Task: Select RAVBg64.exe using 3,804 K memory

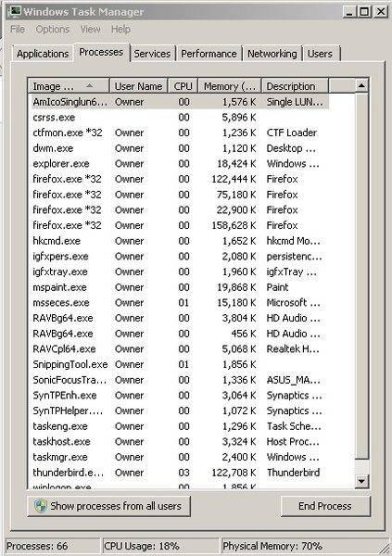Action: (x=179, y=318)
